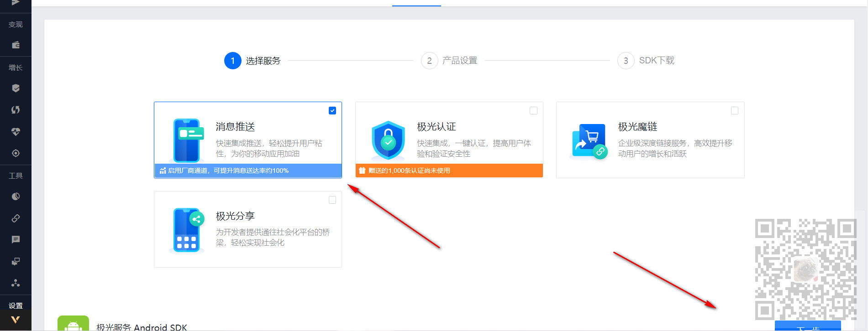The width and height of the screenshot is (868, 331).
Task: Uncheck the 消息推送 service checkbox
Action: 332,111
